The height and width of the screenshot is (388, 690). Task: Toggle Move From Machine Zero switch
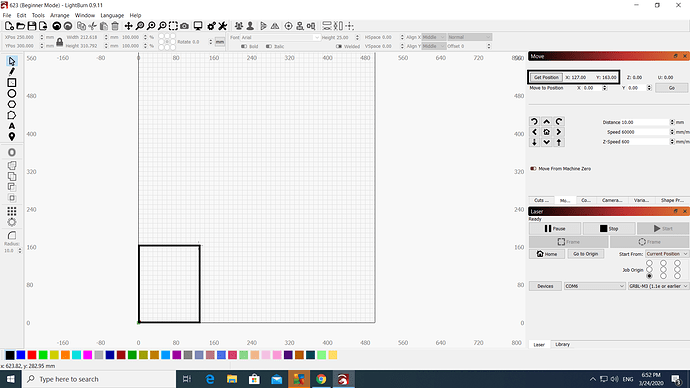pyautogui.click(x=533, y=168)
